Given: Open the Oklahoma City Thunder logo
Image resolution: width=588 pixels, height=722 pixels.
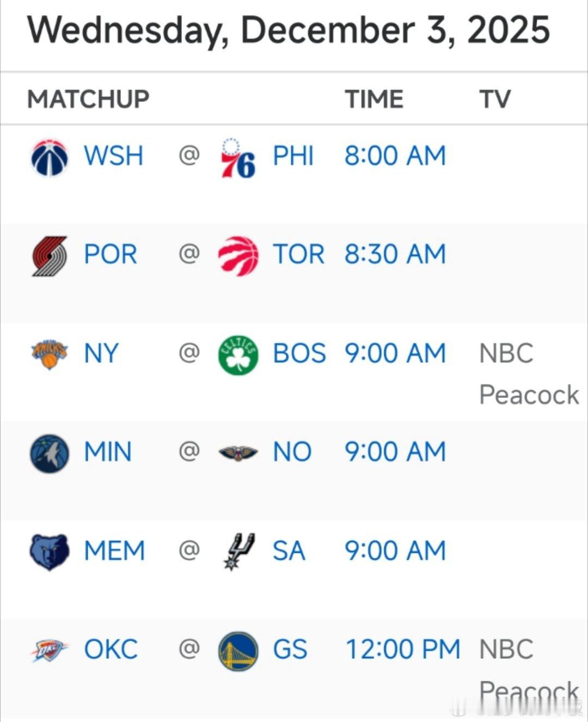Looking at the screenshot, I should coord(50,650).
